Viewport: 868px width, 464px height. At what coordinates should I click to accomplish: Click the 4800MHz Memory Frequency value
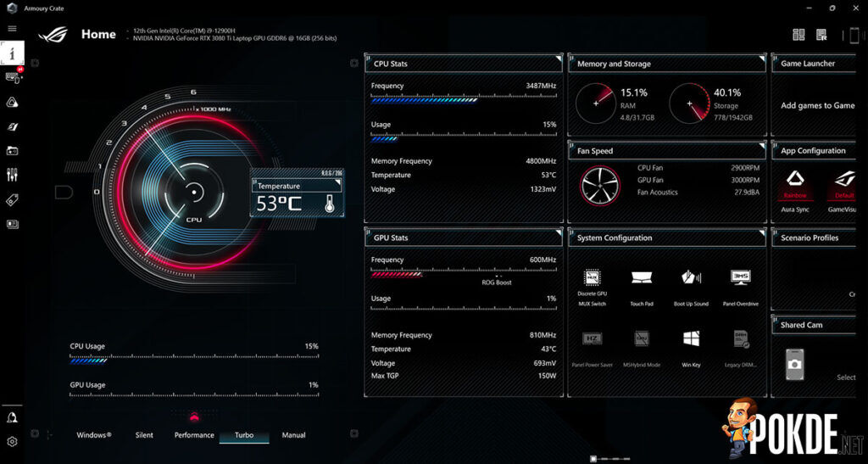pyautogui.click(x=541, y=161)
